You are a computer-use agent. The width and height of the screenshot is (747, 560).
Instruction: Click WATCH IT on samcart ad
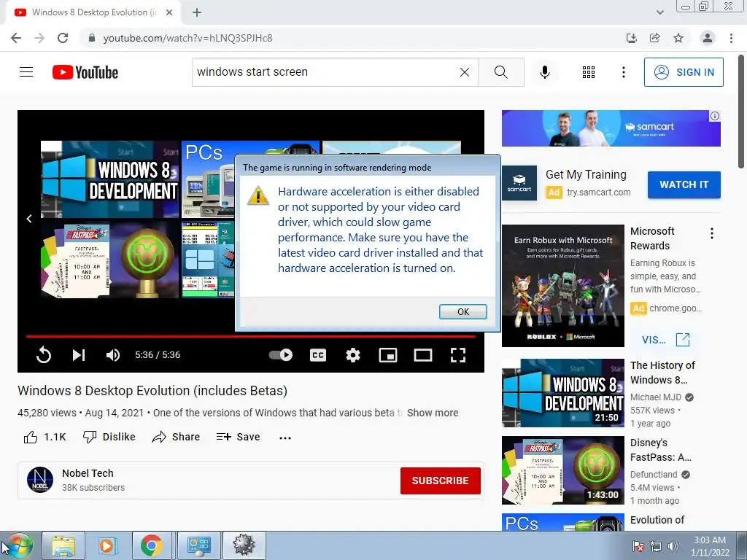(x=684, y=184)
